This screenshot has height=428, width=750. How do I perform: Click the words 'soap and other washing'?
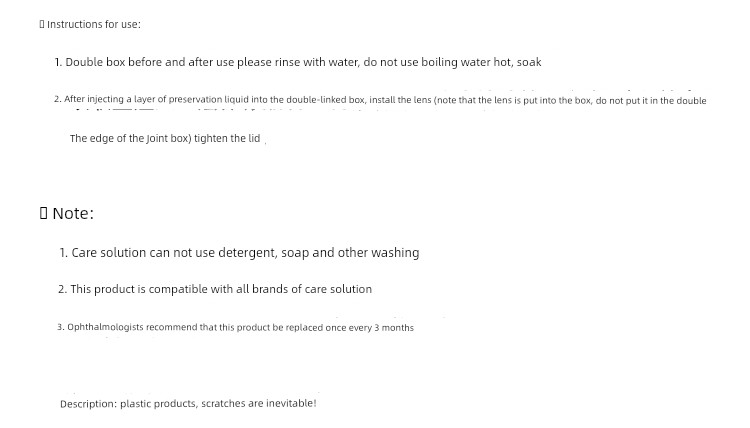click(350, 252)
